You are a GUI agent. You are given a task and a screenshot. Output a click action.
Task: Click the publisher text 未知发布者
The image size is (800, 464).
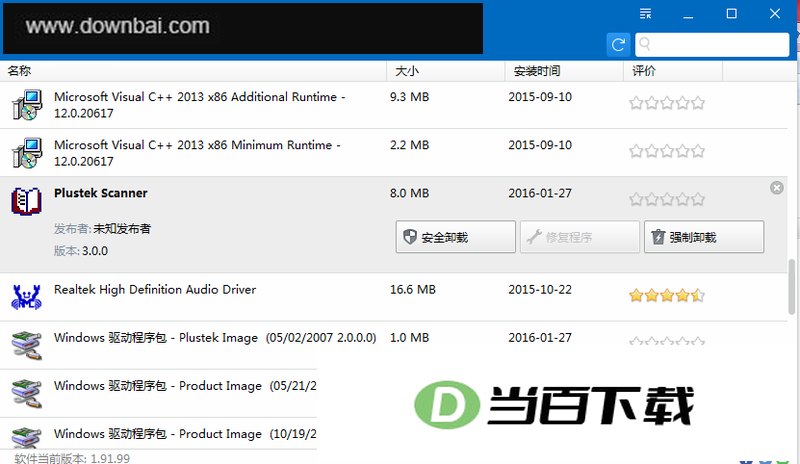click(x=122, y=229)
